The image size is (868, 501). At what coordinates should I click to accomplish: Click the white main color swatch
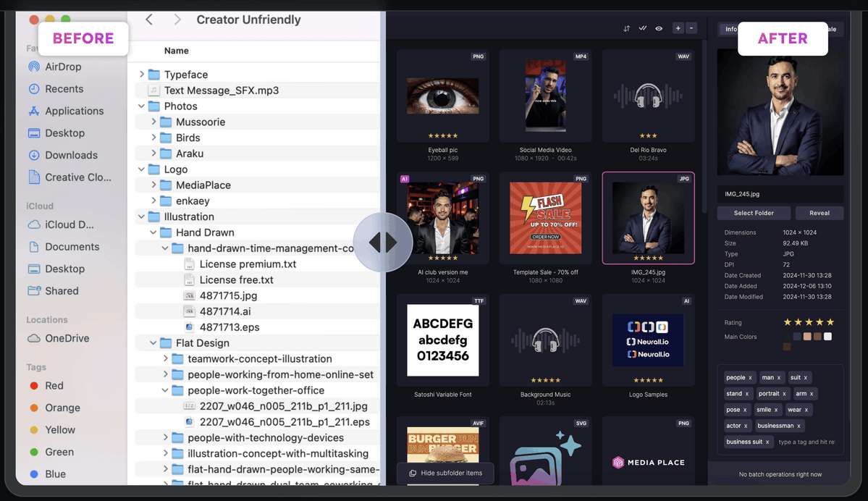pyautogui.click(x=827, y=337)
